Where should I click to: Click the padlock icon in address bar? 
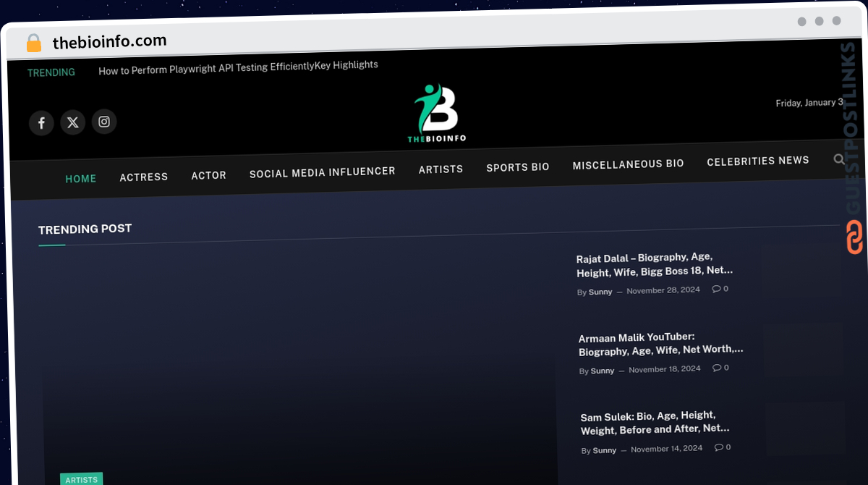34,43
